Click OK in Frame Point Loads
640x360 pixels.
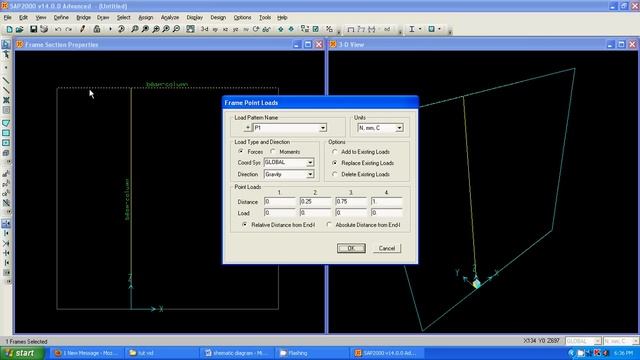[x=351, y=248]
